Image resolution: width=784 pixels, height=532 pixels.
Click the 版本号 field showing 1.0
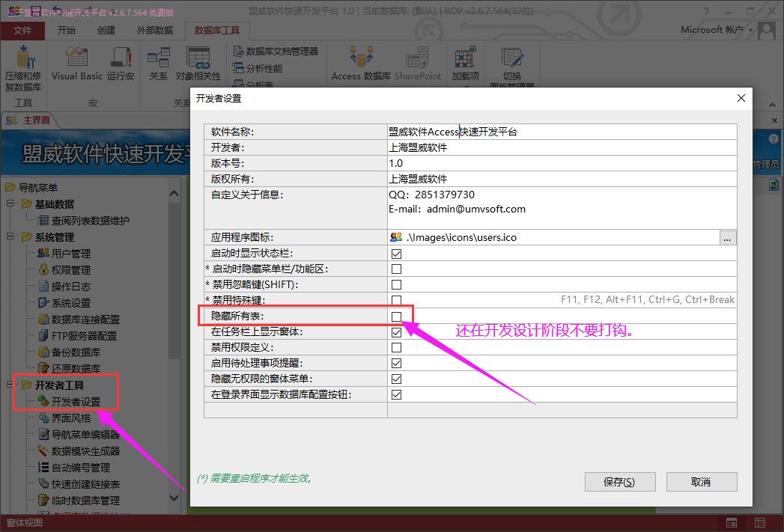point(562,163)
